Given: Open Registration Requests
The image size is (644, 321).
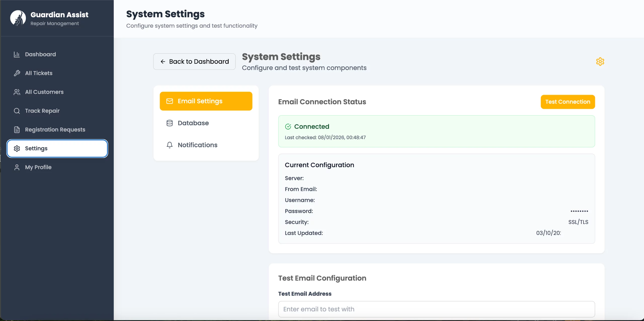Looking at the screenshot, I should 57,130.
